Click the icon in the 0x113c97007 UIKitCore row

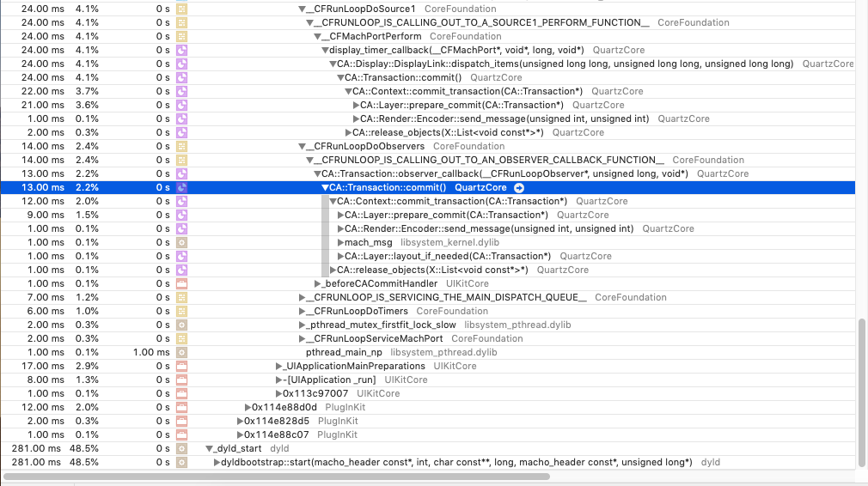(x=181, y=393)
